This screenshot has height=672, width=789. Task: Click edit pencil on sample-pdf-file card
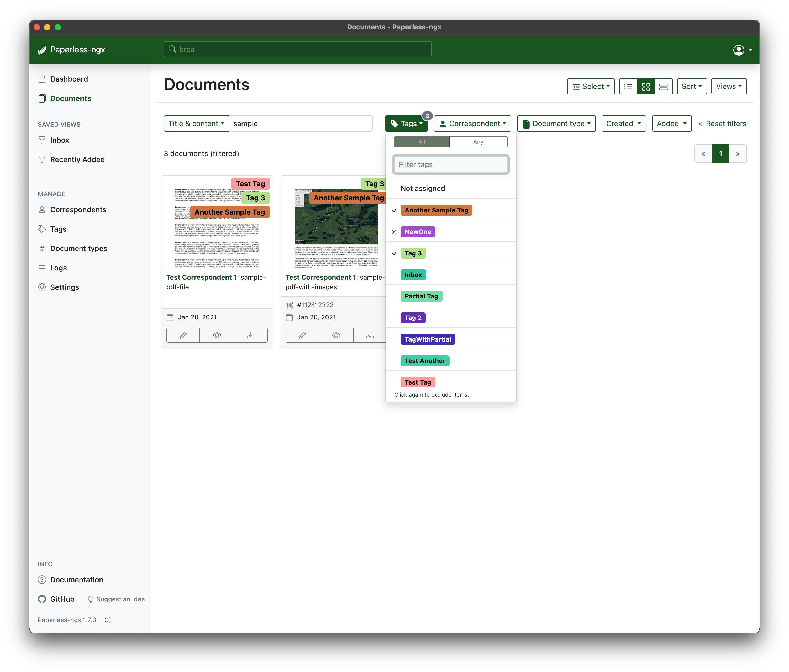pyautogui.click(x=183, y=335)
